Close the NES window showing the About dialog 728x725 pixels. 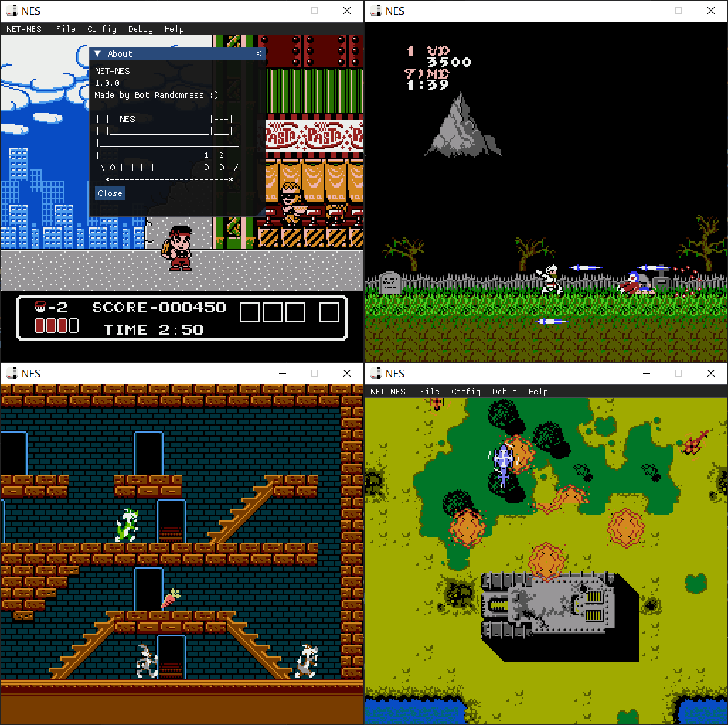click(x=347, y=11)
